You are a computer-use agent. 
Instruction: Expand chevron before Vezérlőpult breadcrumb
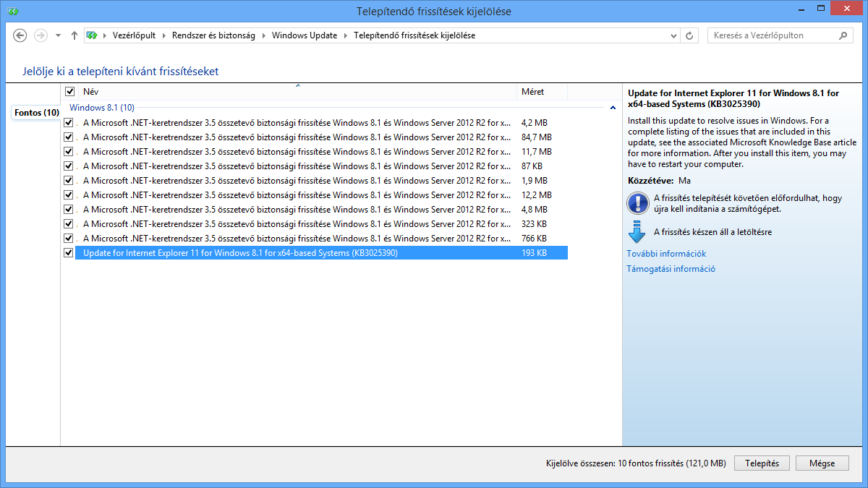coord(105,35)
